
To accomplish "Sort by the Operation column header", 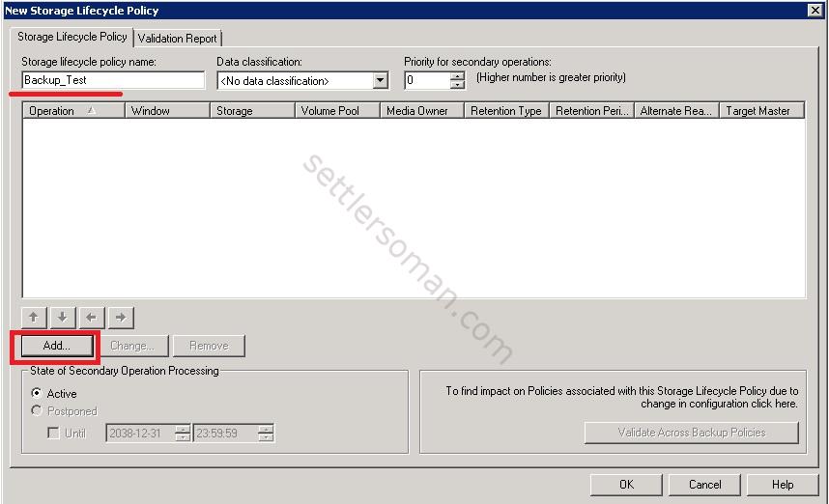I will tap(73, 111).
